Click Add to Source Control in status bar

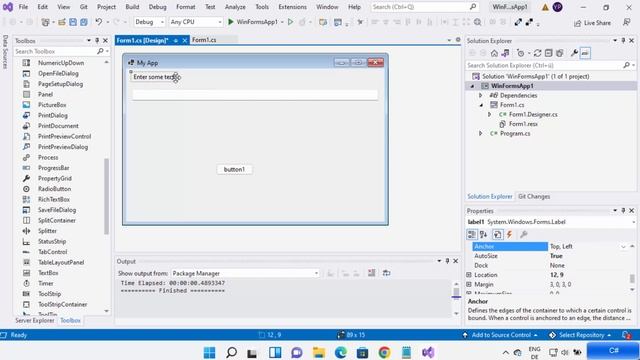tap(500, 335)
